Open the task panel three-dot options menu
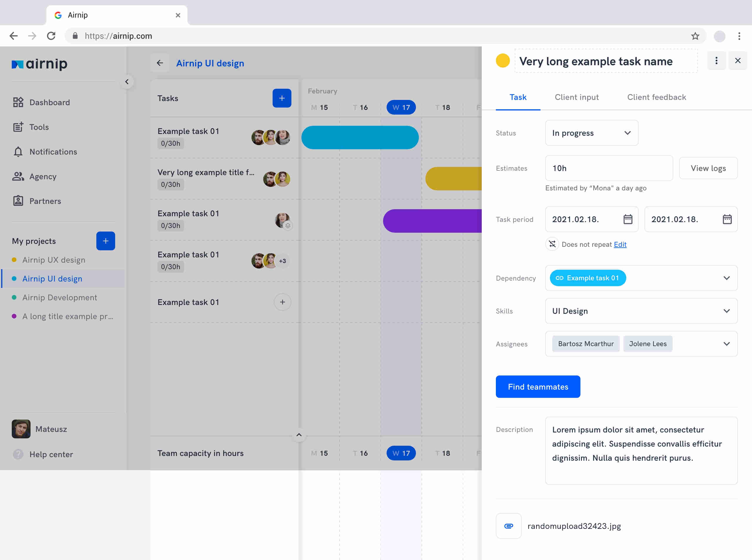This screenshot has width=752, height=560. pos(716,61)
